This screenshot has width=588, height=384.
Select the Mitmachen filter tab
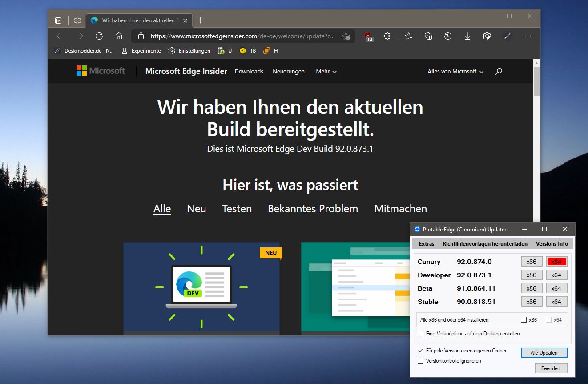click(400, 209)
